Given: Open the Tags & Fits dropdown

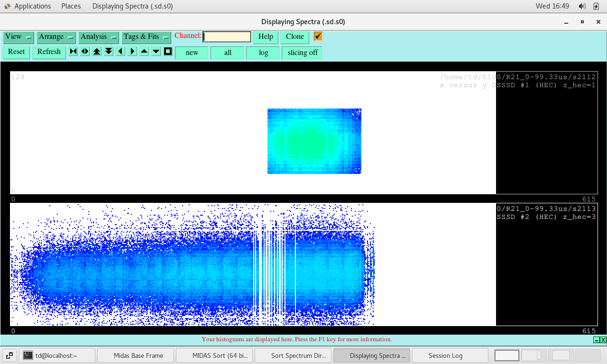Looking at the screenshot, I should coord(146,37).
